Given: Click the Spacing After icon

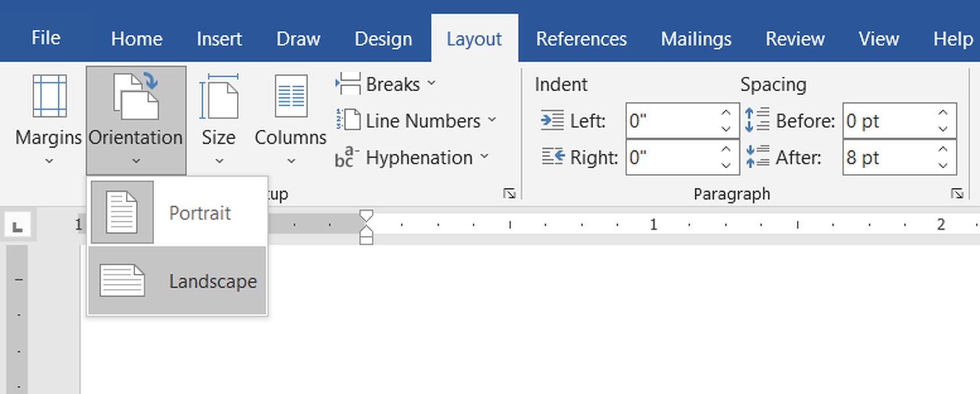Looking at the screenshot, I should click(758, 158).
